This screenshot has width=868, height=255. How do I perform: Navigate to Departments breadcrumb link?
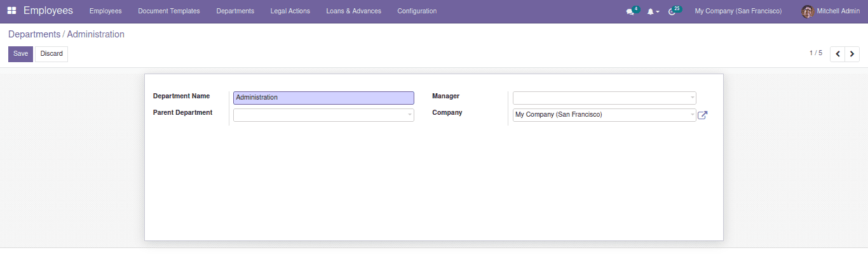(x=34, y=34)
